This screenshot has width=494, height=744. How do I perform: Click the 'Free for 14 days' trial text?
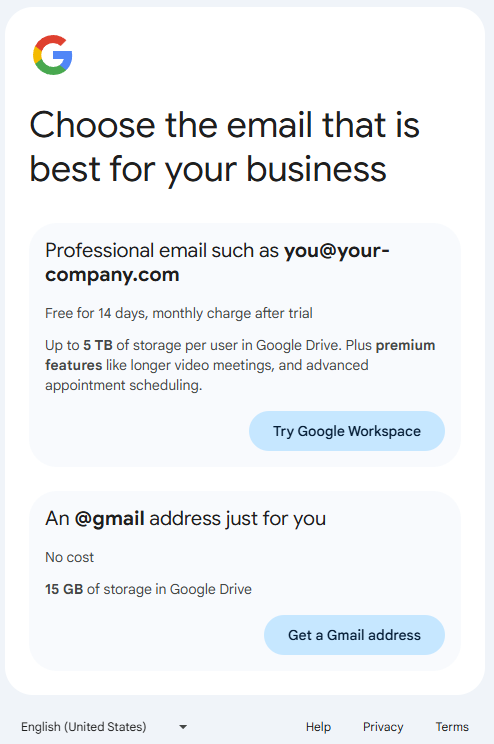tap(179, 313)
